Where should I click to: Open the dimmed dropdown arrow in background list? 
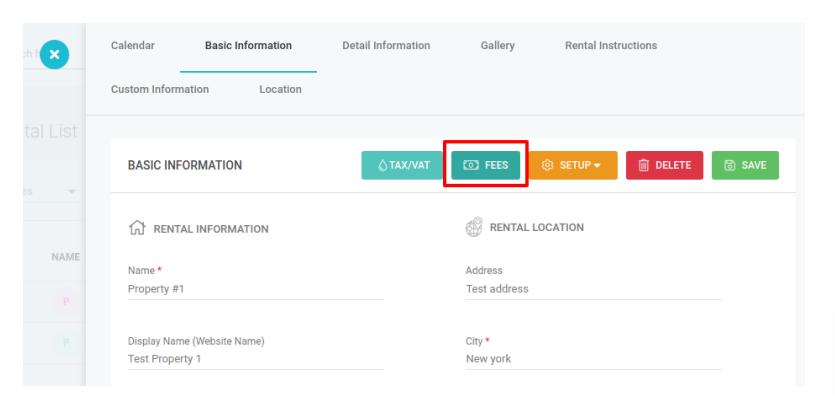[x=72, y=192]
